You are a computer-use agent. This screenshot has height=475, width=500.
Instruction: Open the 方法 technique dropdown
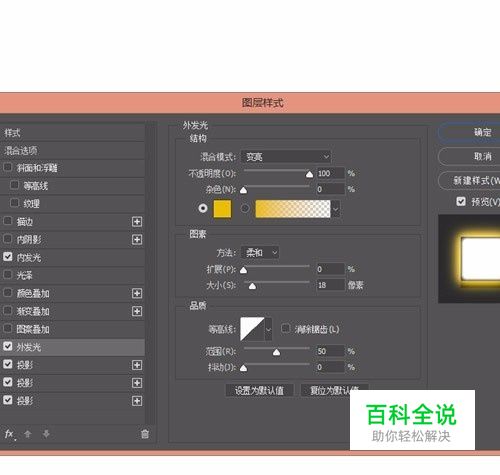click(x=260, y=253)
